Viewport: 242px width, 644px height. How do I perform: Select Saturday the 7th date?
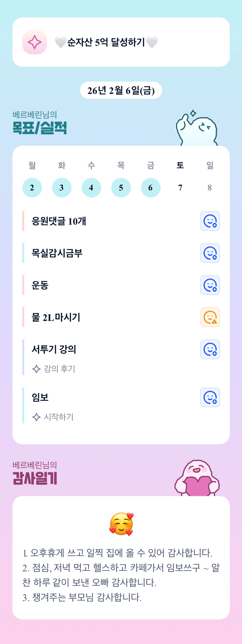(180, 188)
